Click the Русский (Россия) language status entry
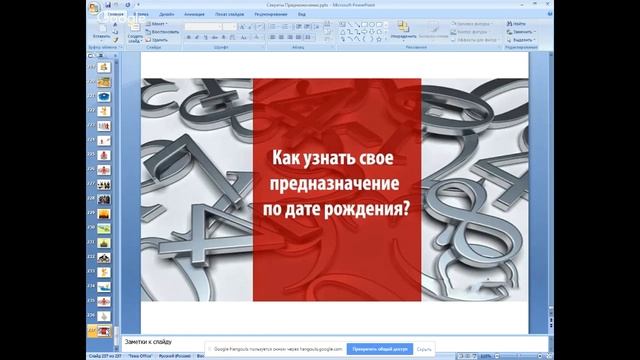Screen dimensions: 640x360 point(175,356)
